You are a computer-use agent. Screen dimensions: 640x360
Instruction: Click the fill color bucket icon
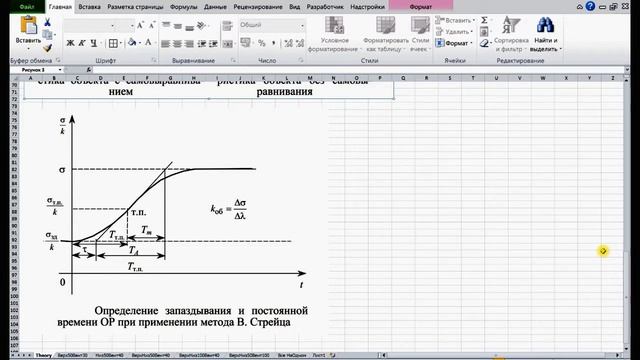click(x=132, y=42)
